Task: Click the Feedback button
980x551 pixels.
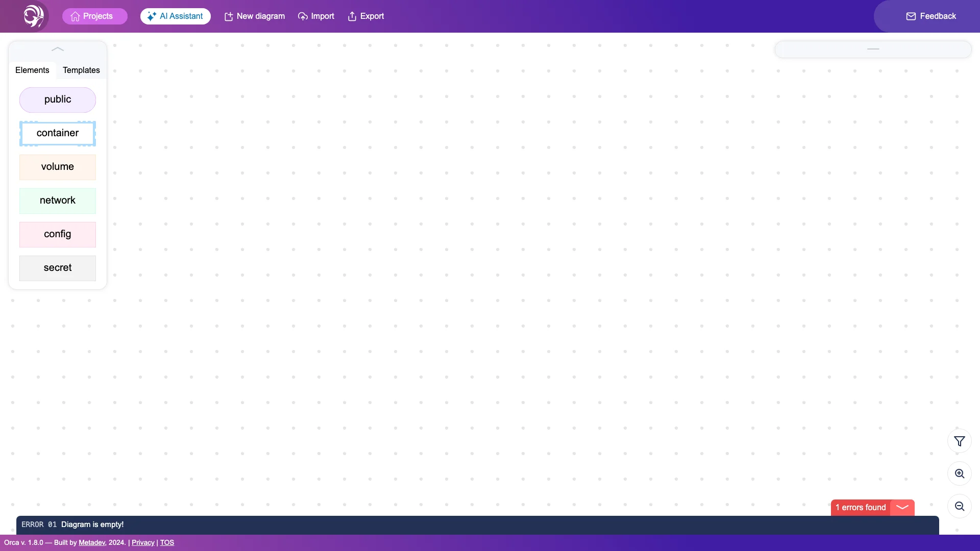Action: (931, 16)
